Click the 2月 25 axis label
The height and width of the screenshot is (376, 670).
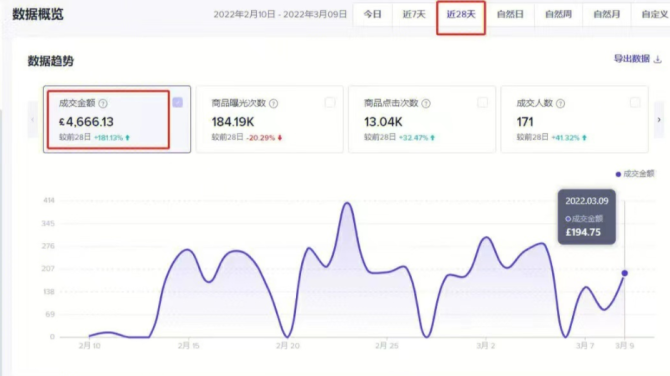pyautogui.click(x=387, y=345)
